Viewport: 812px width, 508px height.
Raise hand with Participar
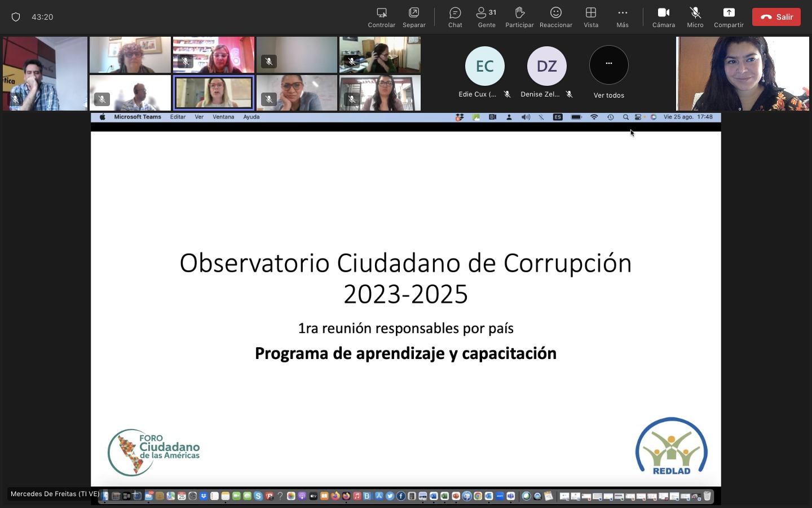tap(519, 17)
